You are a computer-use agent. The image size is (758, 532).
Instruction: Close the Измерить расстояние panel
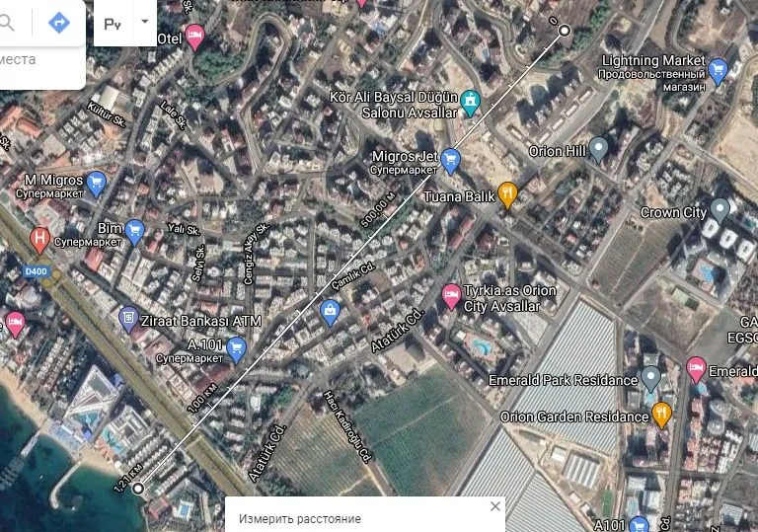(495, 506)
